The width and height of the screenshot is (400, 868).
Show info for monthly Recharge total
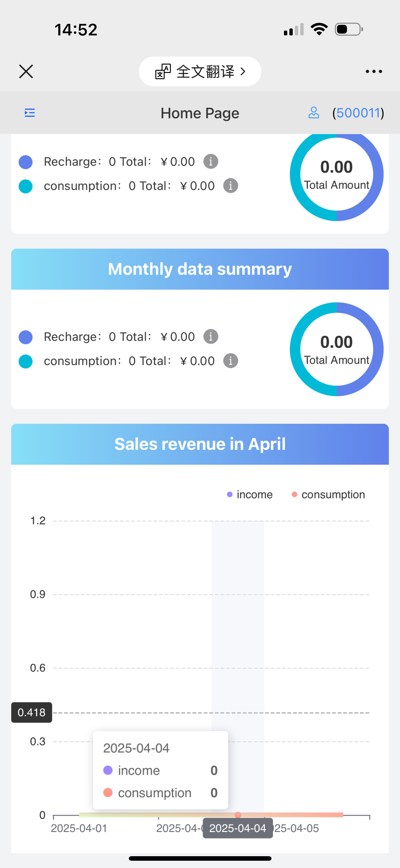(211, 337)
